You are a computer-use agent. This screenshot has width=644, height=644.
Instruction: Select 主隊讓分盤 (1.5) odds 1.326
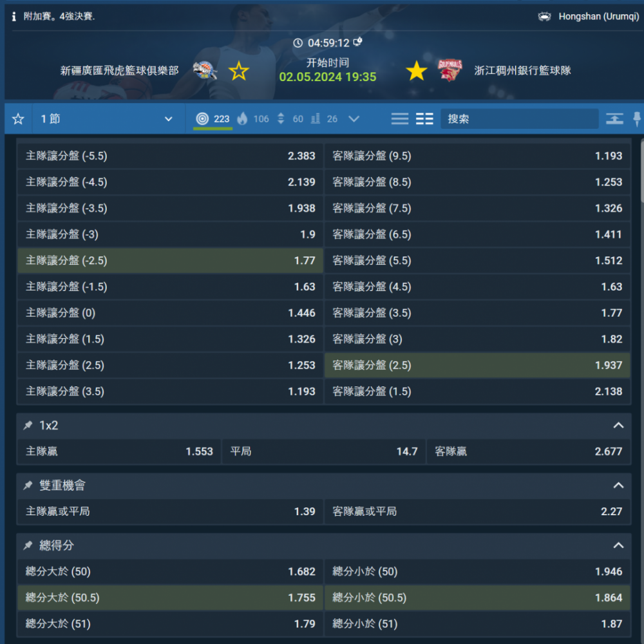tap(171, 339)
